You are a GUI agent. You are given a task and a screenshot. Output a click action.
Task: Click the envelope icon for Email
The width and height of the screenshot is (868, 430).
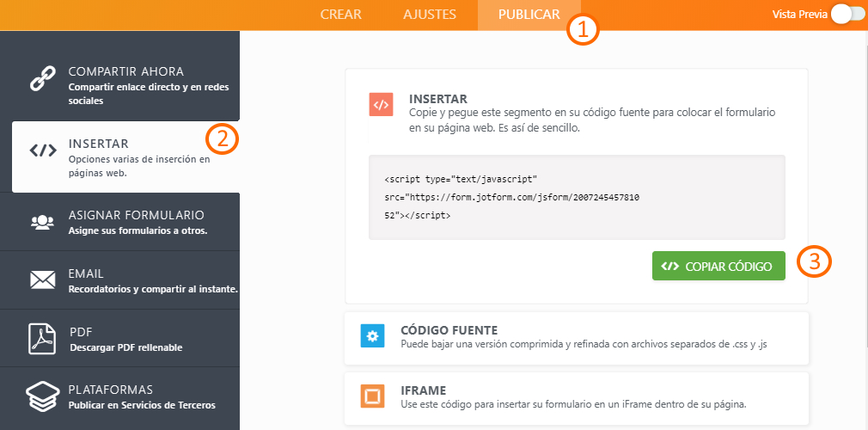(x=42, y=279)
